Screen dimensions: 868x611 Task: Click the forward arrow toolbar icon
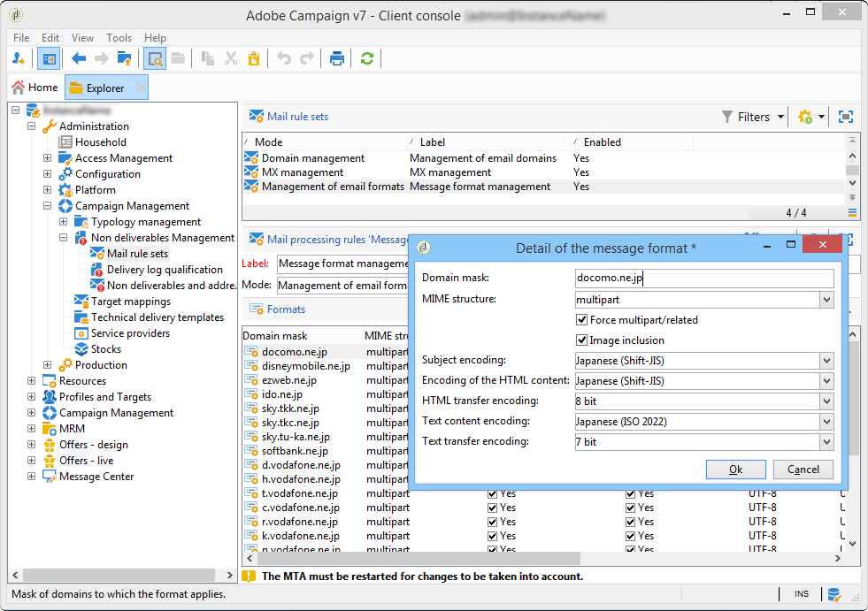(x=101, y=58)
